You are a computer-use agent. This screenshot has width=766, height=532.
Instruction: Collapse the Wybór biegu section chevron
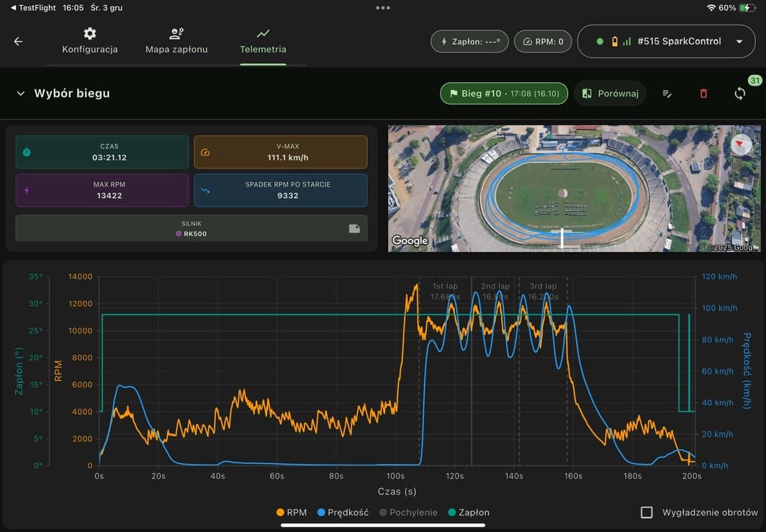point(20,94)
